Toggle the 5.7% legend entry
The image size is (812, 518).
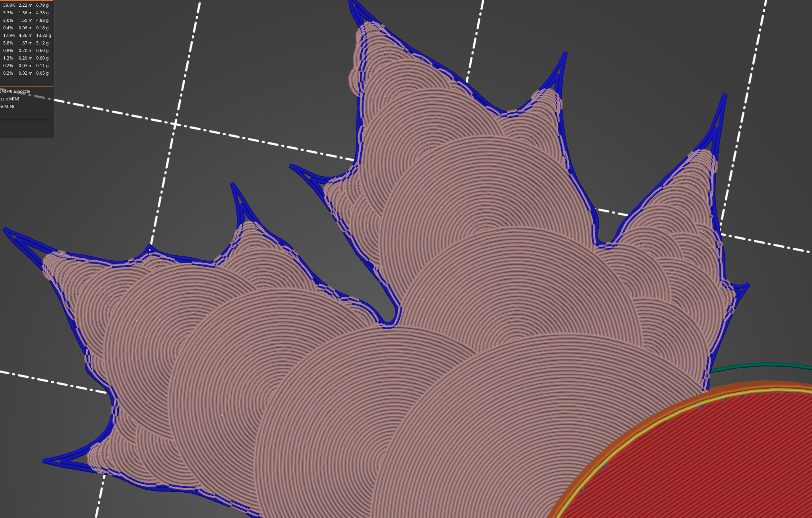[x=8, y=13]
